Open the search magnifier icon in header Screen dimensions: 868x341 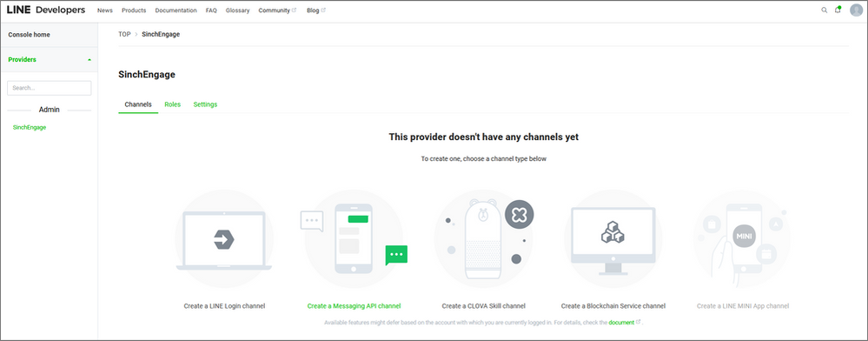[x=825, y=10]
